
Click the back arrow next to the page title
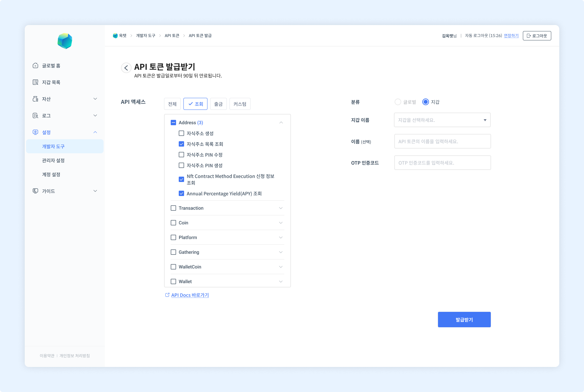[x=126, y=68]
